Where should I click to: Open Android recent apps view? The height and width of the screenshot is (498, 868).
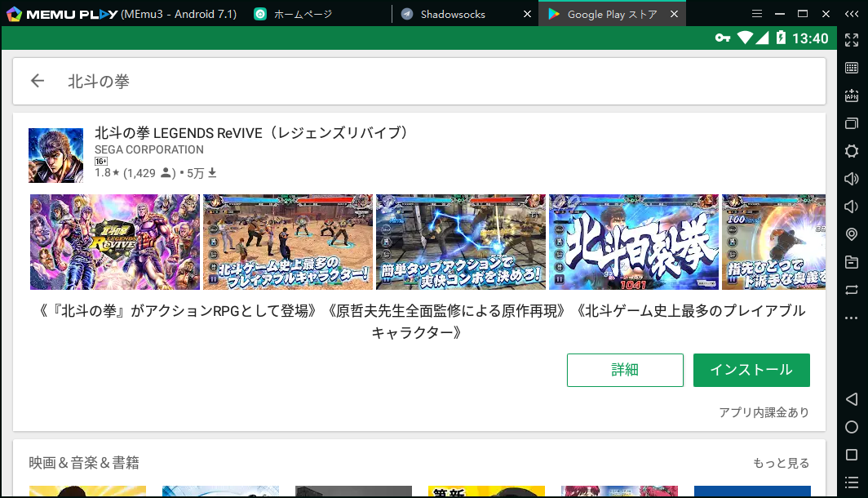point(852,455)
